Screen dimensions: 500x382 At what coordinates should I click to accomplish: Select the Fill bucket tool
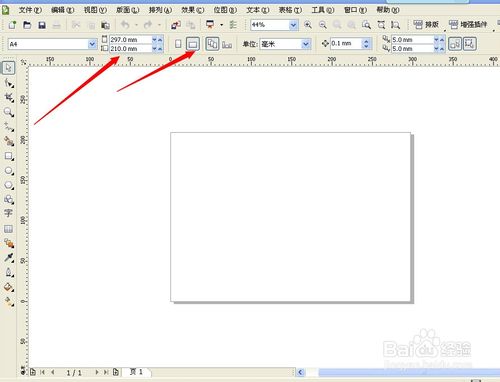click(x=9, y=287)
